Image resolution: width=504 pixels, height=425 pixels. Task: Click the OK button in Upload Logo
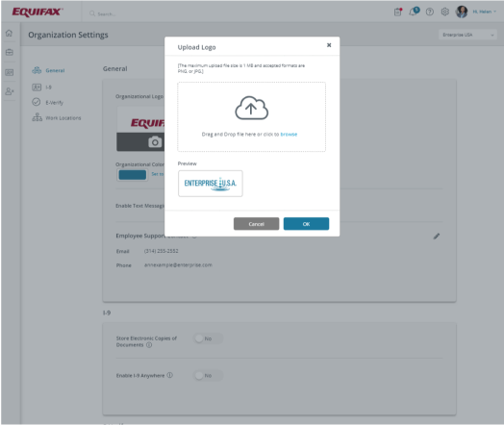point(306,224)
